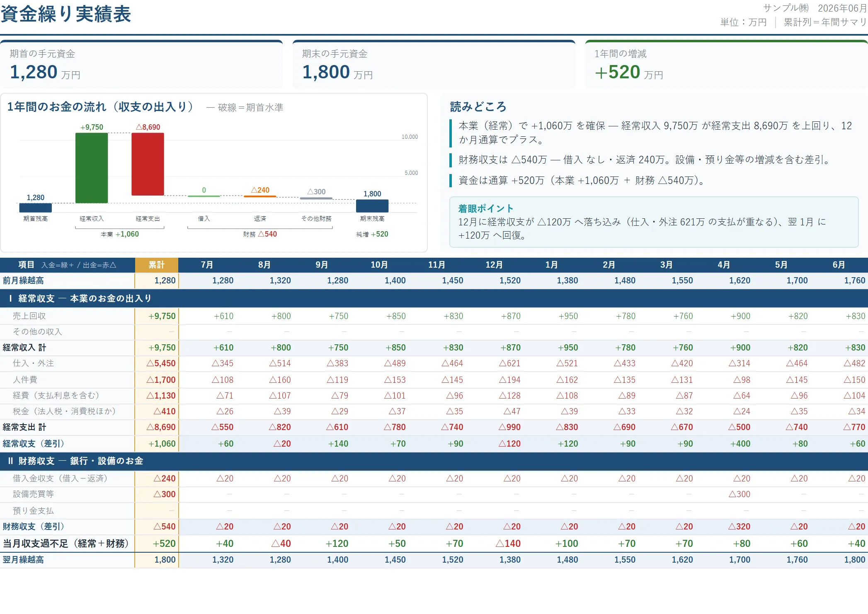Image resolution: width=868 pixels, height=614 pixels.
Task: Click the サンプル㈱ 2026年06月 header text
Action: [815, 8]
